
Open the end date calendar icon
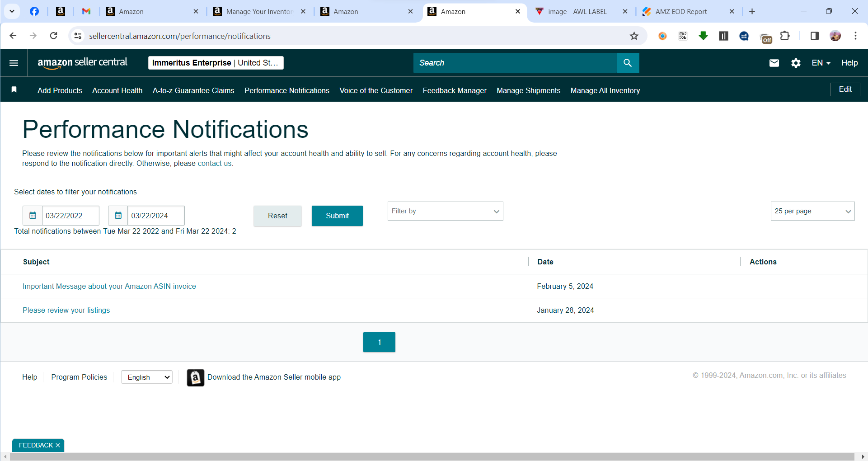(118, 216)
